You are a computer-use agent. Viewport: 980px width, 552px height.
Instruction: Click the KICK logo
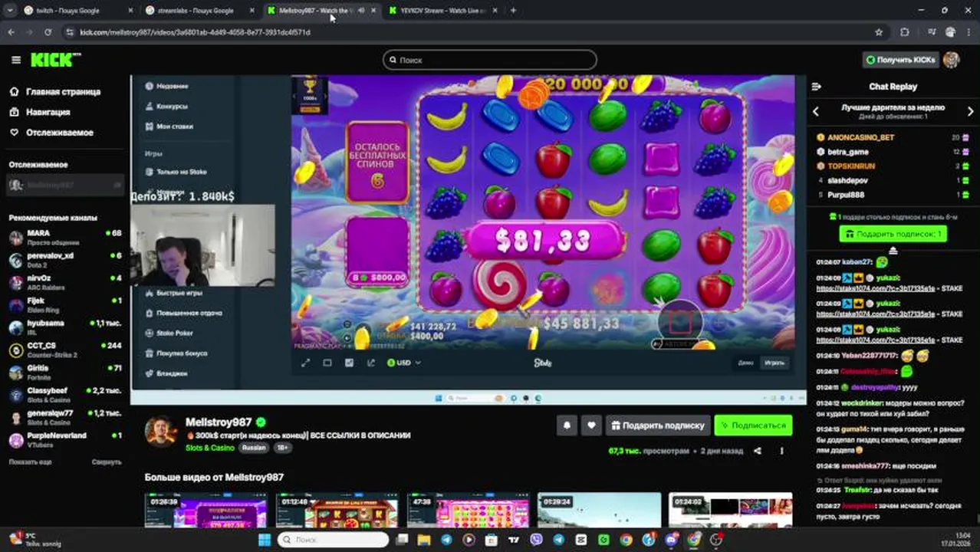pyautogui.click(x=55, y=60)
